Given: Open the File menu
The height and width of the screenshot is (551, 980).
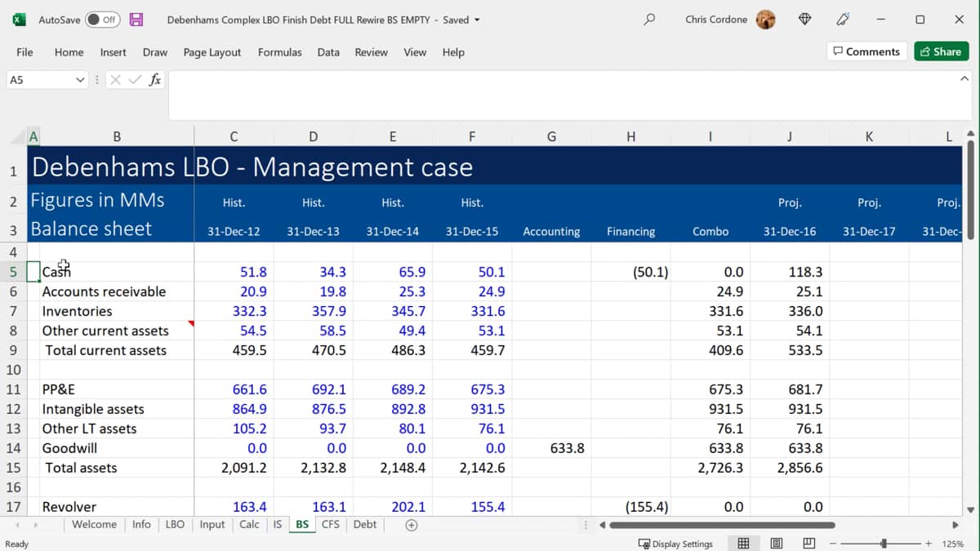Looking at the screenshot, I should [24, 52].
